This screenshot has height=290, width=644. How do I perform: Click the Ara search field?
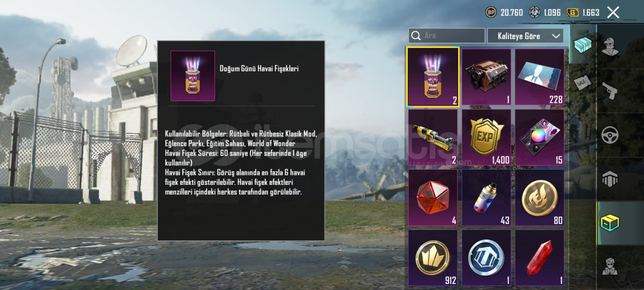pos(447,36)
